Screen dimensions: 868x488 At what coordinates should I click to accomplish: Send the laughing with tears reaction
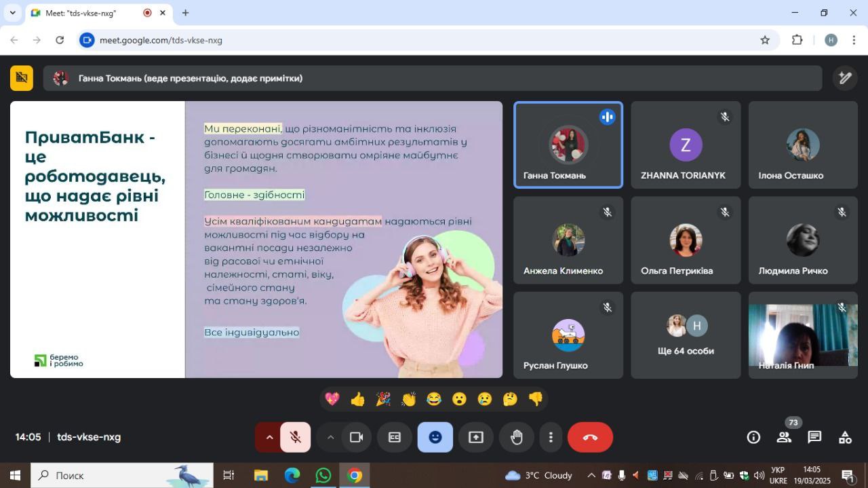[434, 399]
